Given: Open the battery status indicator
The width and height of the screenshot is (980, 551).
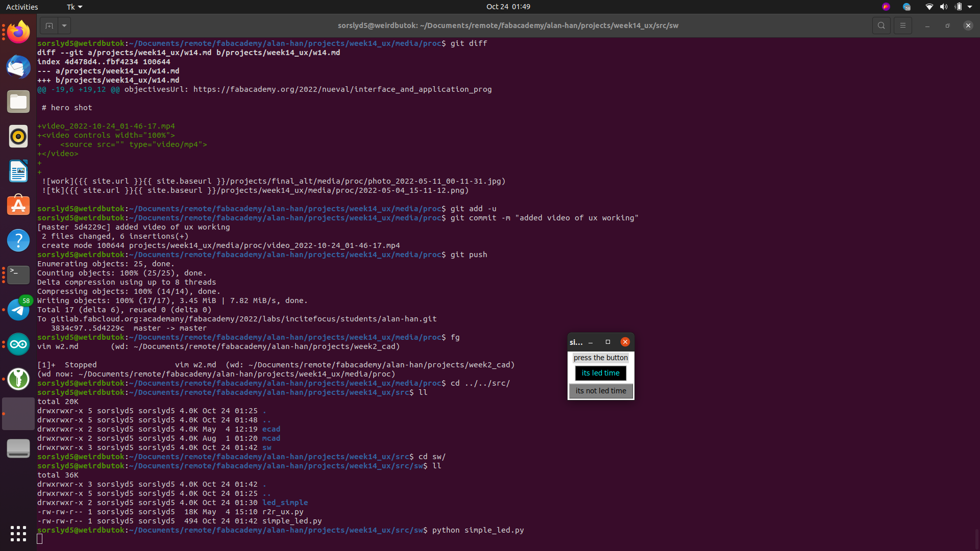Looking at the screenshot, I should 958,7.
